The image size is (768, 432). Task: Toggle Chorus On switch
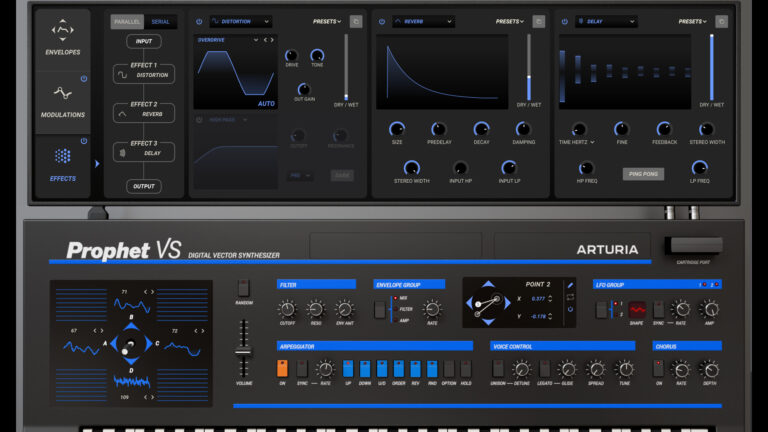point(658,368)
